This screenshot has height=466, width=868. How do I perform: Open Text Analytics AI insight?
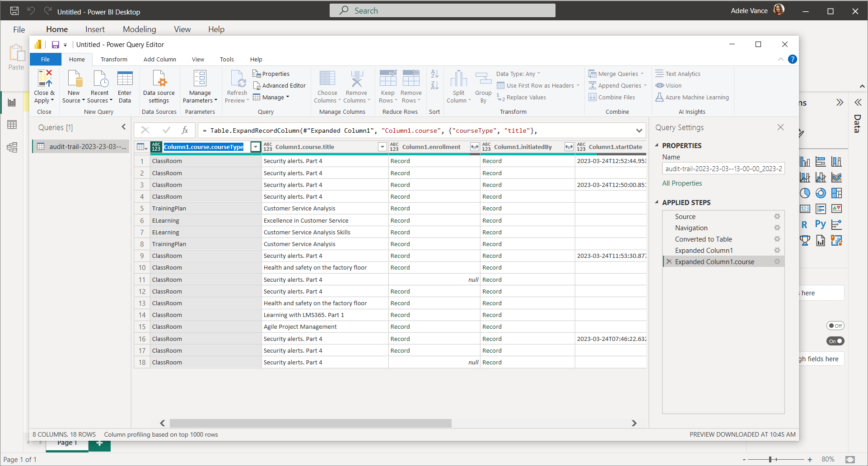click(678, 74)
